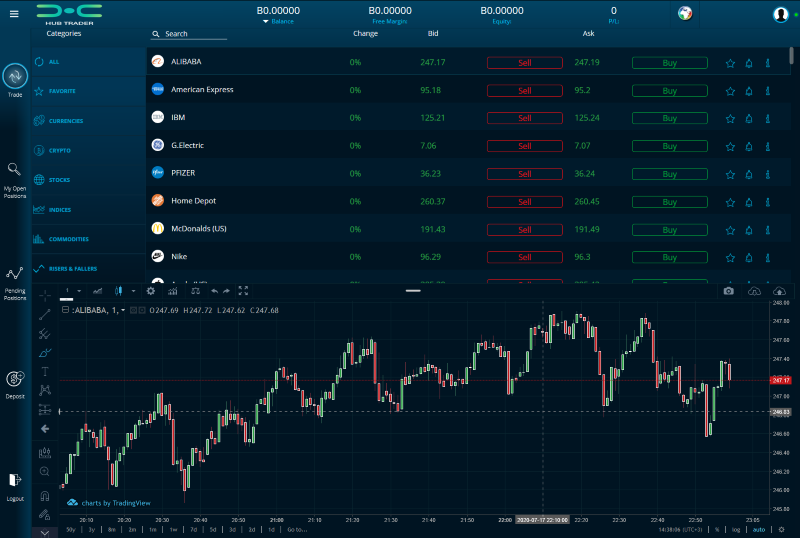
Task: Collapse the ALIBABA chart legend
Action: point(65,310)
